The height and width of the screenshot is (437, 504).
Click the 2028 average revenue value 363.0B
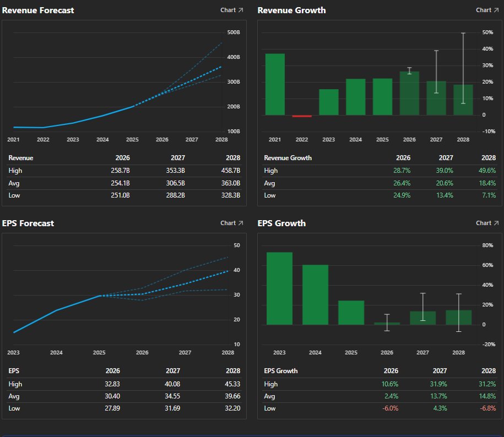click(x=231, y=183)
